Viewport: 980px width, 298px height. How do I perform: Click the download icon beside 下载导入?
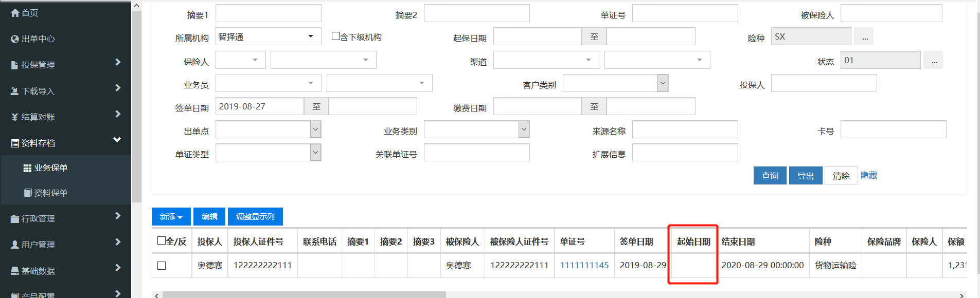click(15, 91)
